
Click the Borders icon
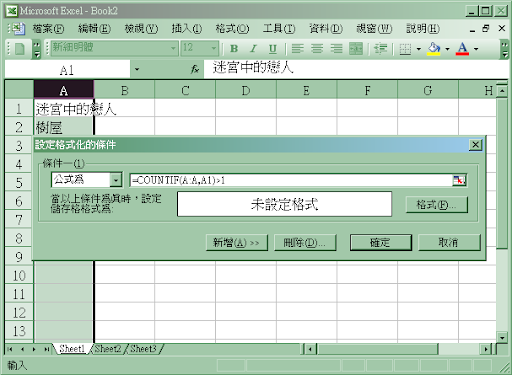coord(405,49)
